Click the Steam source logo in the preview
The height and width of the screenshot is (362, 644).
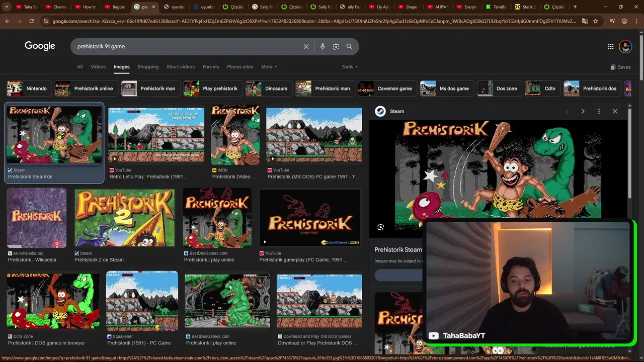coord(380,111)
